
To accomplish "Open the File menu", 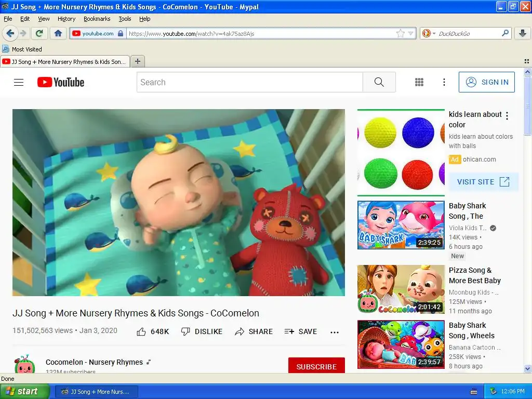I will (8, 19).
